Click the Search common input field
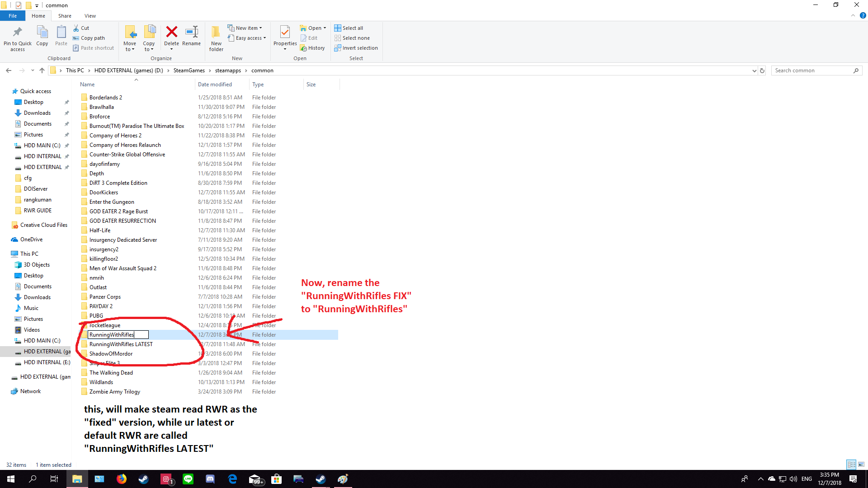 812,70
